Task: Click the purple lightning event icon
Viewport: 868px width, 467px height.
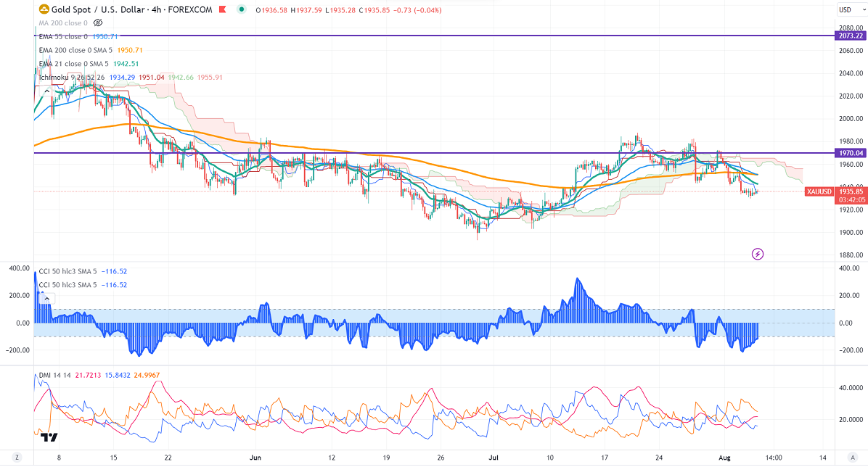Action: [x=758, y=254]
